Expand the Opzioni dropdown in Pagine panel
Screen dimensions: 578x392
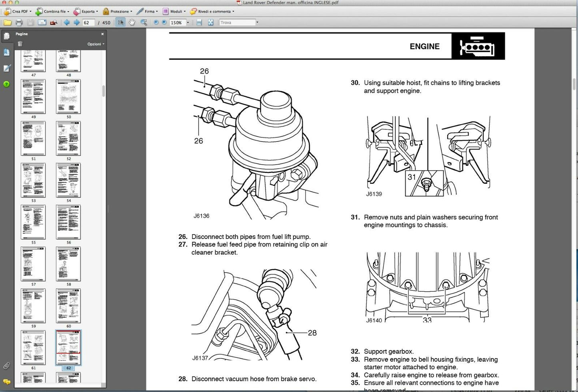point(96,44)
